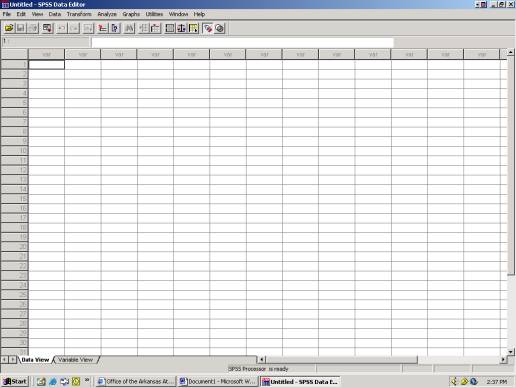Open the Dialog Recall toolbar button

pos(48,28)
